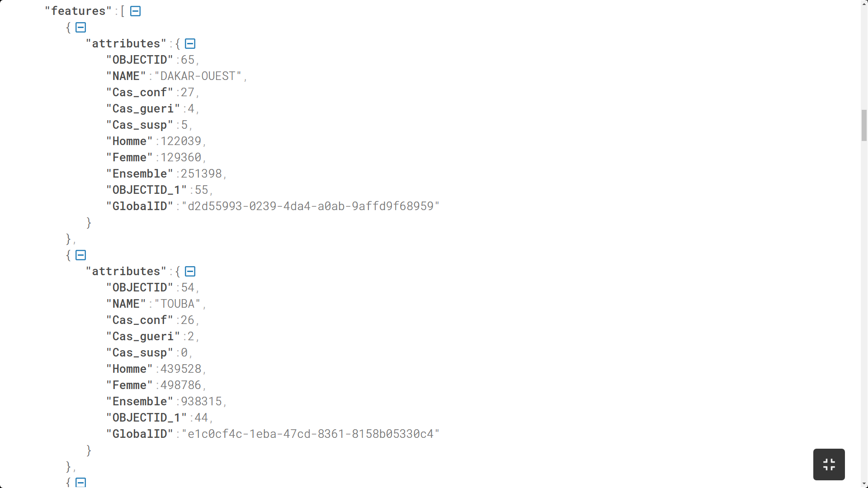Toggle collapse on third feature block
The height and width of the screenshot is (488, 868).
point(80,483)
